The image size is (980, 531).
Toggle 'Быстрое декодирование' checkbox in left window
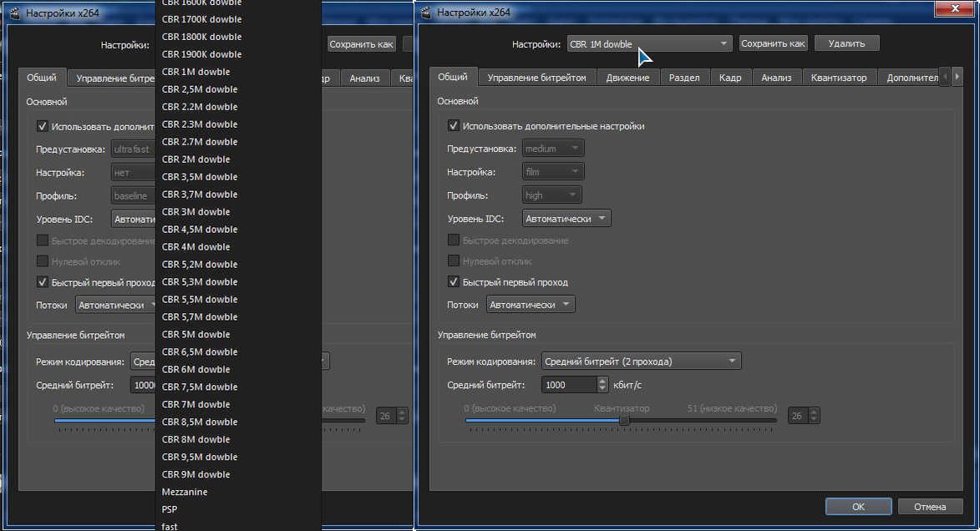click(x=43, y=240)
